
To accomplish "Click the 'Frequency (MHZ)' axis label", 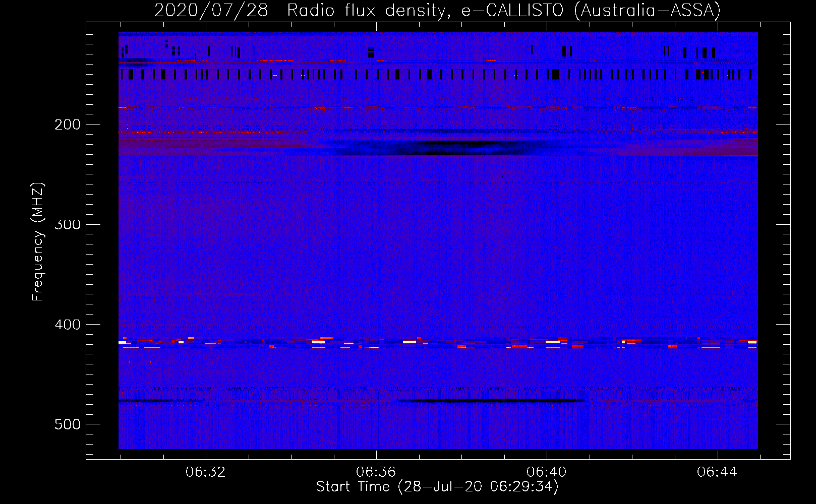I will coord(38,242).
